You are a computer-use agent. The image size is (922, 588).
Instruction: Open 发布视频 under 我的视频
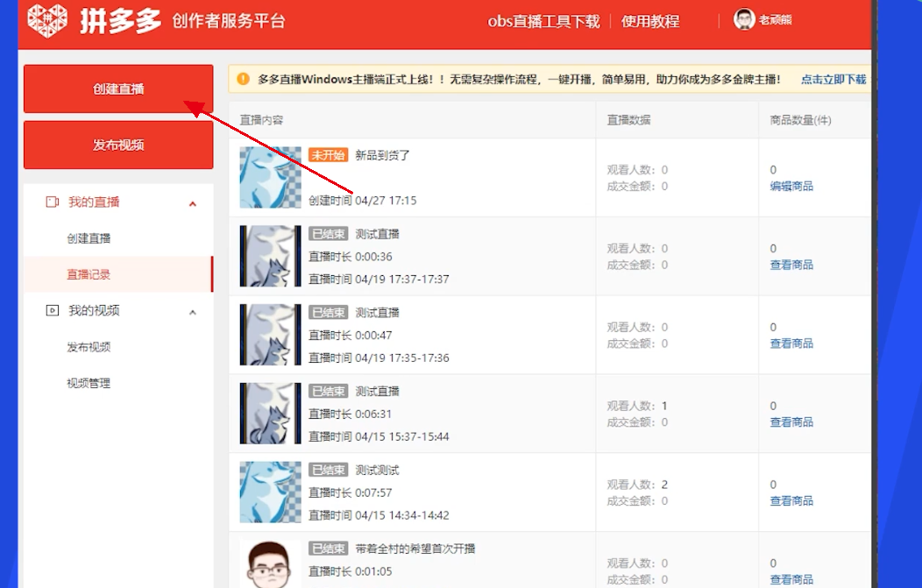(x=89, y=347)
